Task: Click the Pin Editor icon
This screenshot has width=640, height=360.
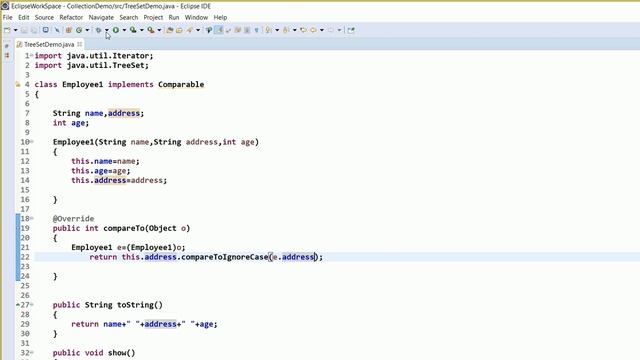Action: pyautogui.click(x=351, y=30)
